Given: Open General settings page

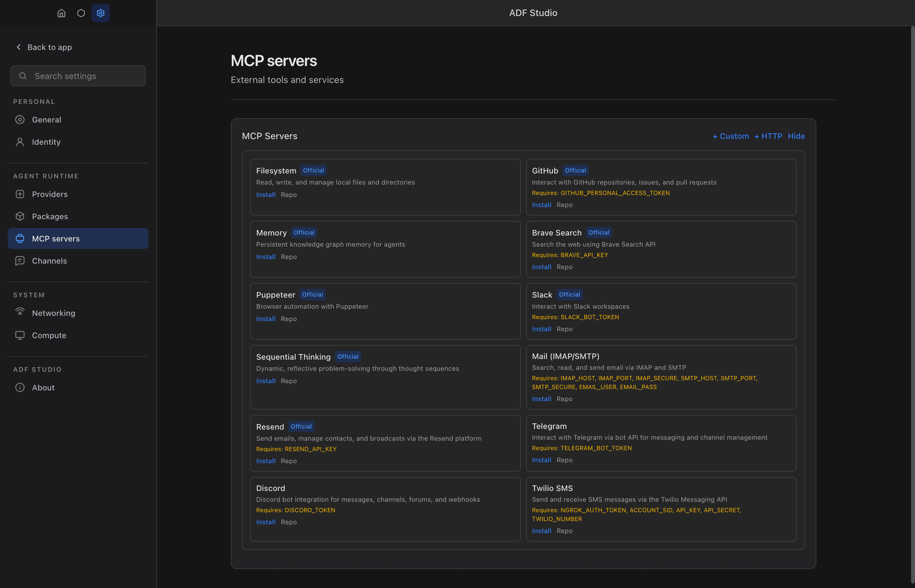Looking at the screenshot, I should coord(78,120).
